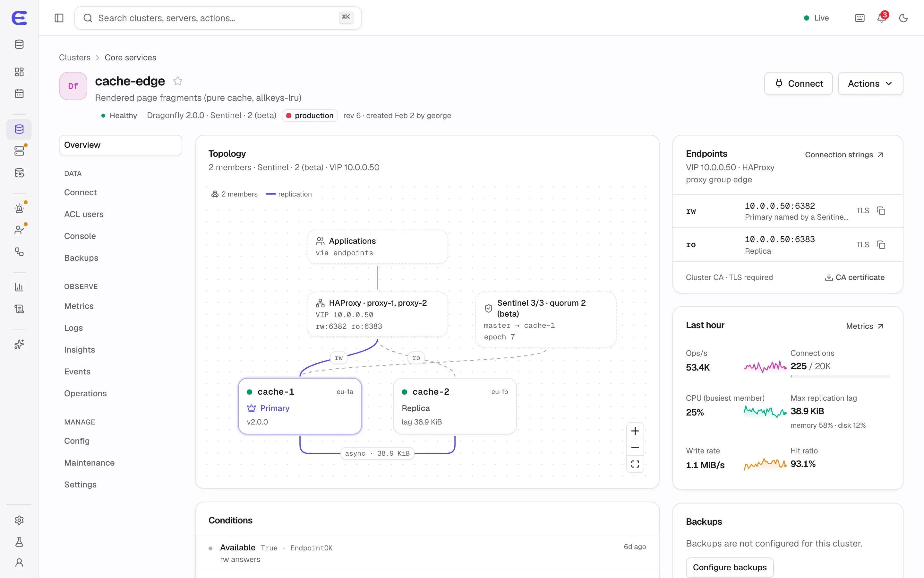Open Backups in side menu
Viewport: 924px width, 578px height.
pos(81,258)
